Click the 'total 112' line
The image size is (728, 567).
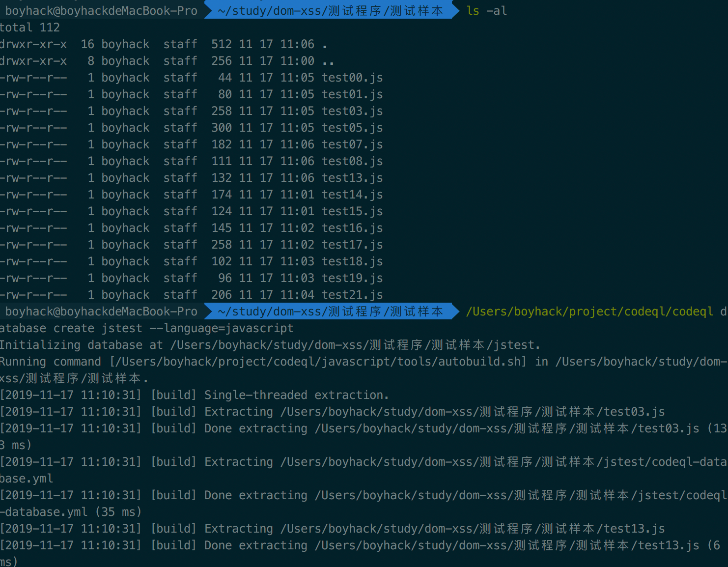[x=30, y=28]
